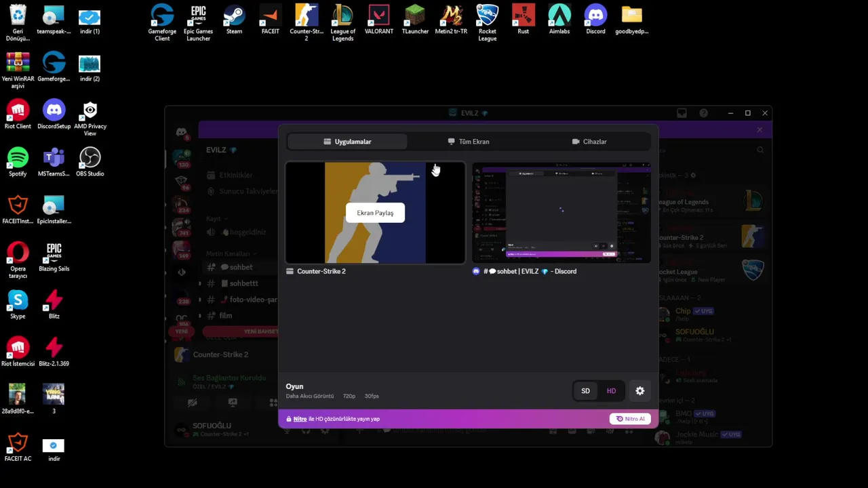Open the Steam desktop shortcut
Image resolution: width=868 pixels, height=488 pixels.
tap(234, 20)
